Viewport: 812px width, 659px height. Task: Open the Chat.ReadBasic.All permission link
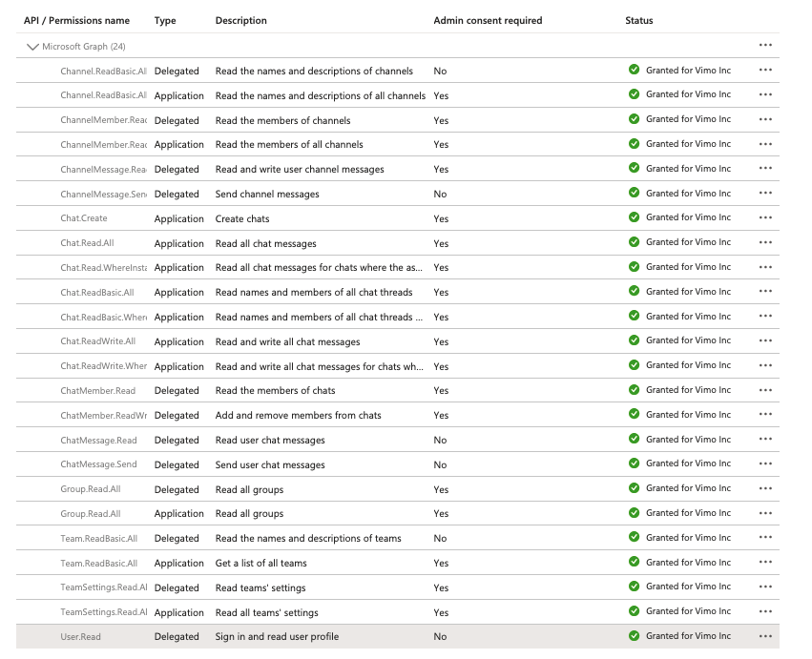click(97, 293)
